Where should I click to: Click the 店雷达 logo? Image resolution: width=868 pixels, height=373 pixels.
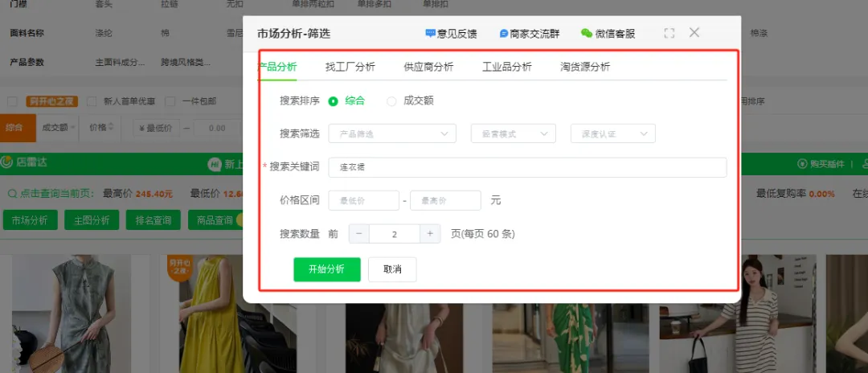coord(24,162)
